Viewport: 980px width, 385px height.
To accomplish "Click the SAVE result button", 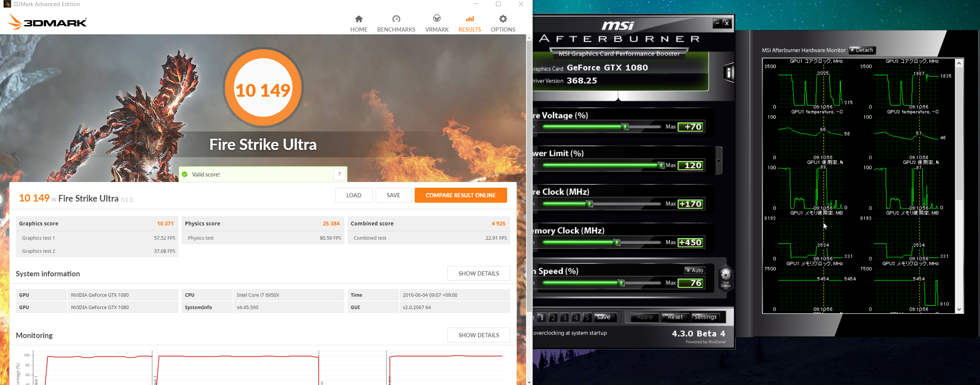I will pyautogui.click(x=393, y=195).
